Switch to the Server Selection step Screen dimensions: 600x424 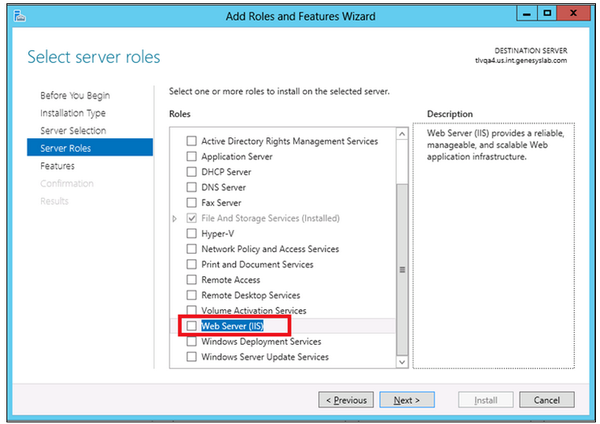point(73,130)
